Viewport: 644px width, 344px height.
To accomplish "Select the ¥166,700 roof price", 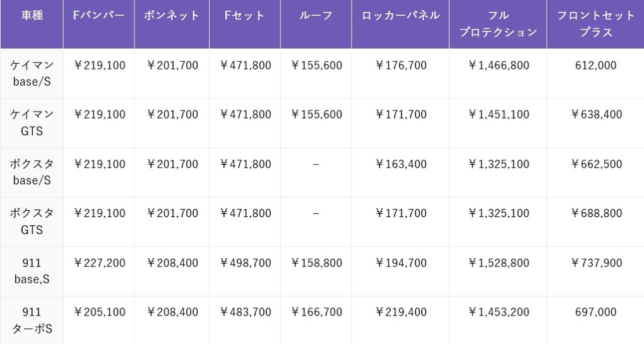I will tap(316, 312).
